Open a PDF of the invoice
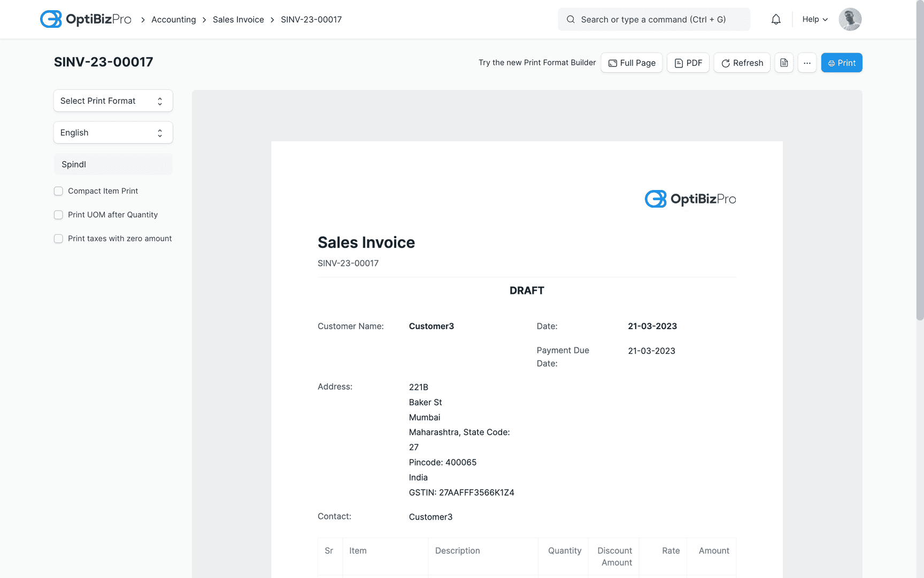924x578 pixels. 688,63
